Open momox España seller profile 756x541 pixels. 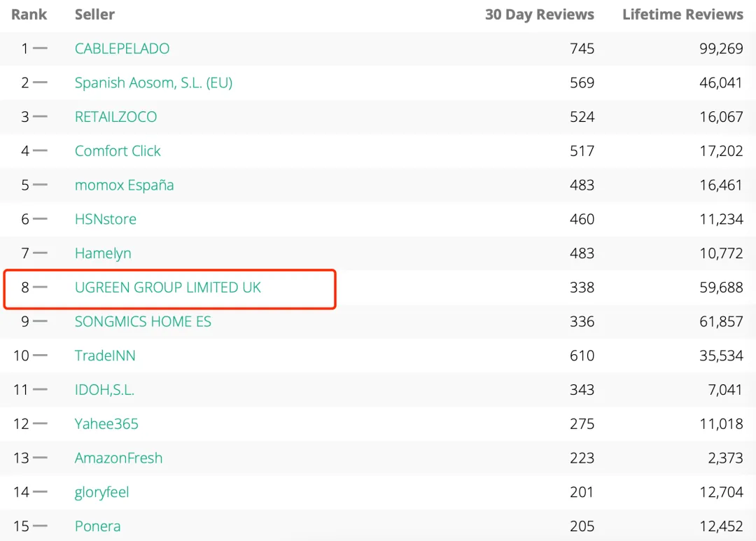124,185
